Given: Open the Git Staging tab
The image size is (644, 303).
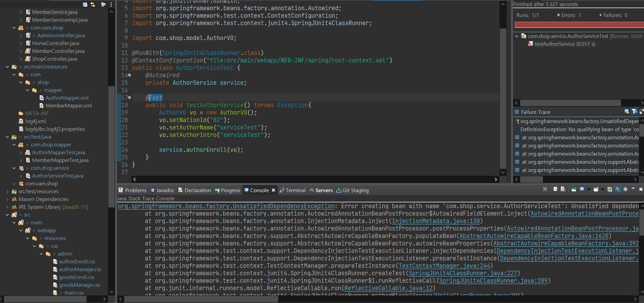Looking at the screenshot, I should click(352, 190).
